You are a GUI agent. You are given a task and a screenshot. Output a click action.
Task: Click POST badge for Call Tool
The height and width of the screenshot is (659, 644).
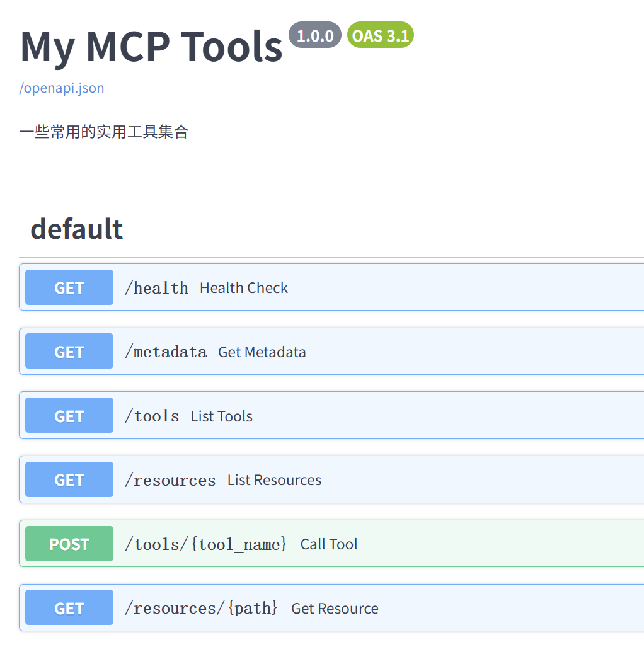tap(69, 544)
